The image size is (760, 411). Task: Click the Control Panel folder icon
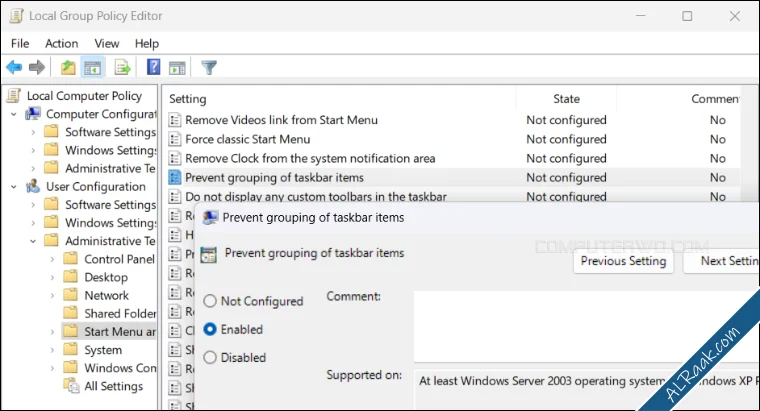71,259
